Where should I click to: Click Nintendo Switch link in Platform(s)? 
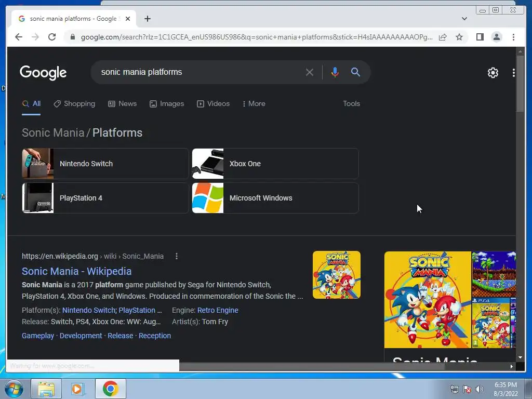pos(89,310)
